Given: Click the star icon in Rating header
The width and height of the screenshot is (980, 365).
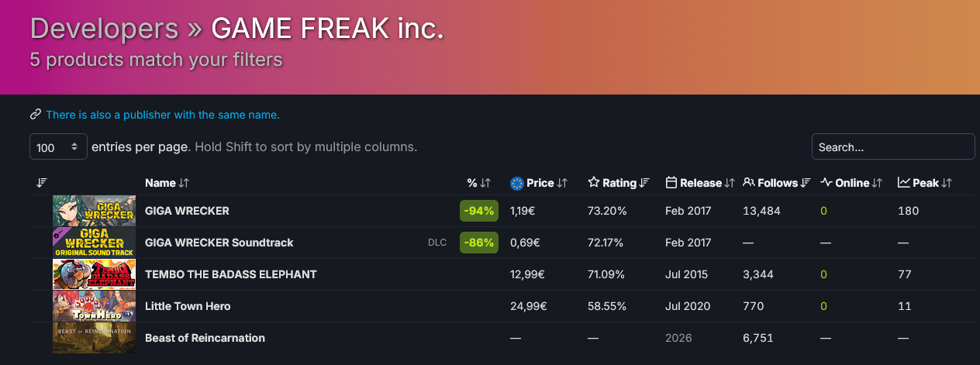Looking at the screenshot, I should click(594, 183).
